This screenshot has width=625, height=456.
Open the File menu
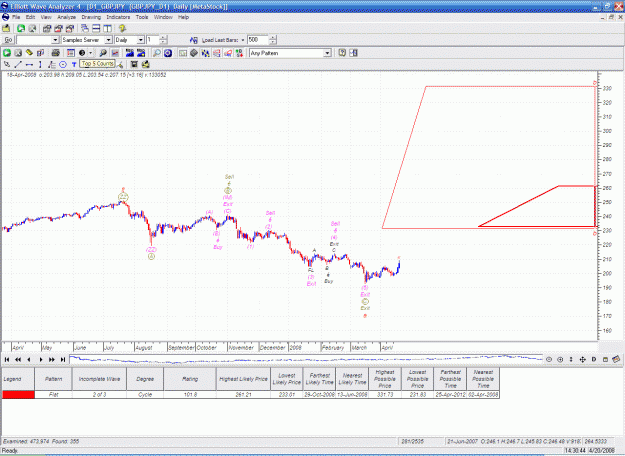(16, 17)
